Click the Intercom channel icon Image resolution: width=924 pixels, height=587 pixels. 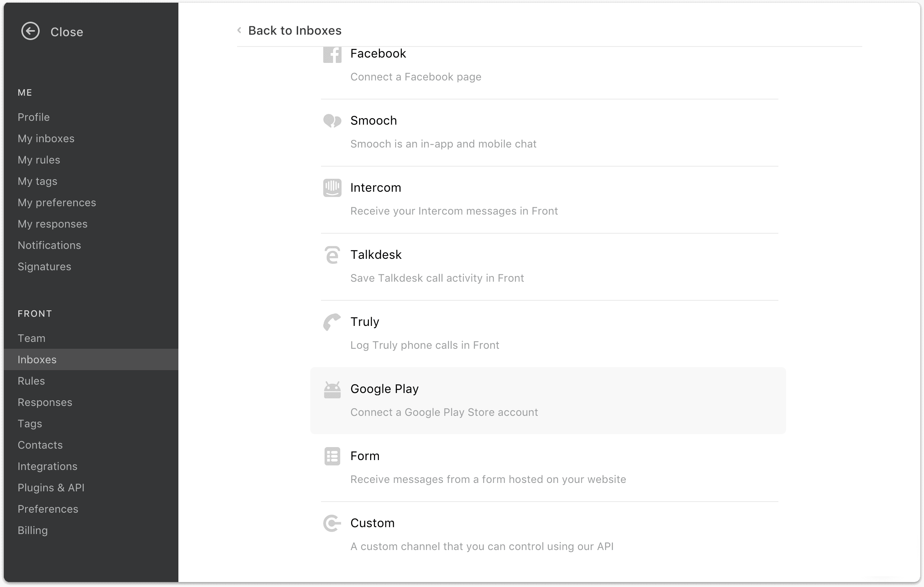332,188
